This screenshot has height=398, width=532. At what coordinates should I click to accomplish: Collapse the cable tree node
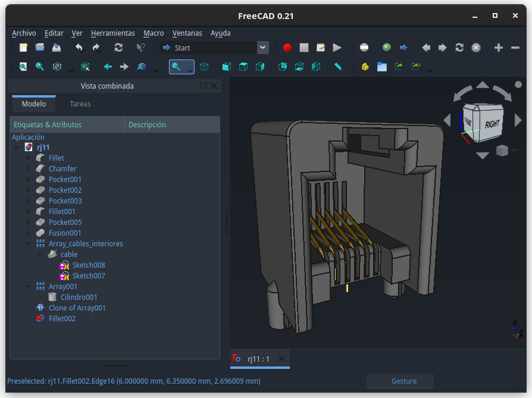point(40,254)
